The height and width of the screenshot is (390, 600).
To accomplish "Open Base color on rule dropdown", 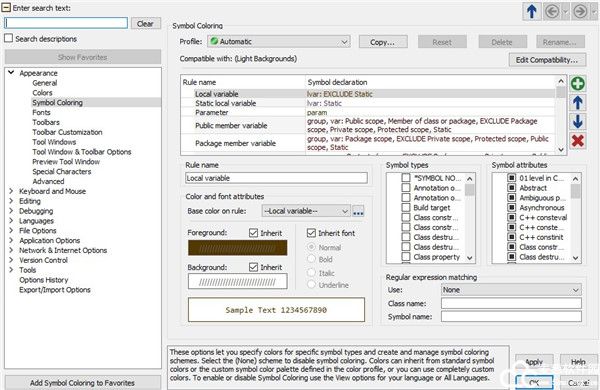I will pyautogui.click(x=306, y=211).
